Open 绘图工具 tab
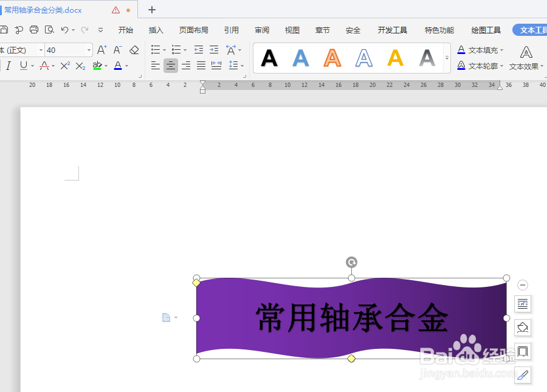547x392 pixels. 486,30
